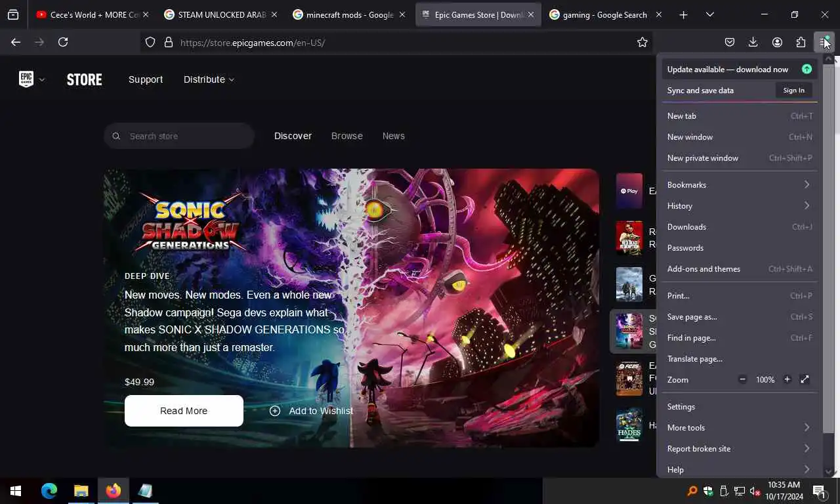840x504 pixels.
Task: Open the News section
Action: 394,136
